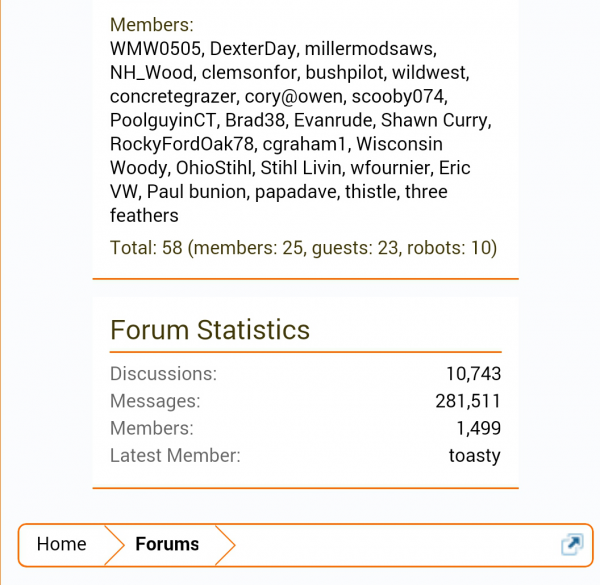This screenshot has width=600, height=585.
Task: Open RockyFordOak78's profile
Action: (x=181, y=144)
